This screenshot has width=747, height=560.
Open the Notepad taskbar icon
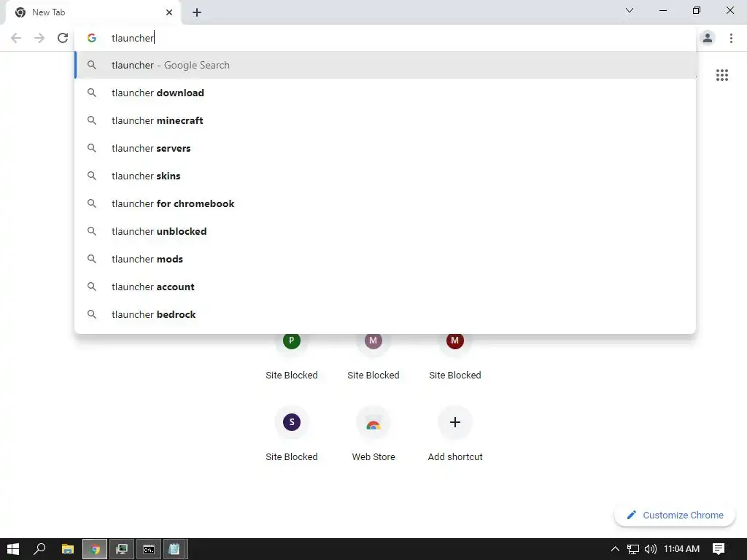(x=175, y=549)
